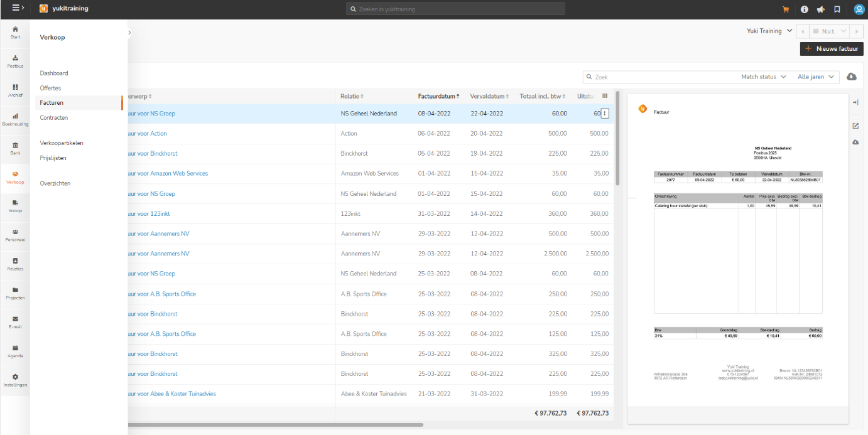
Task: Open Relaties in the sidebar
Action: click(15, 264)
